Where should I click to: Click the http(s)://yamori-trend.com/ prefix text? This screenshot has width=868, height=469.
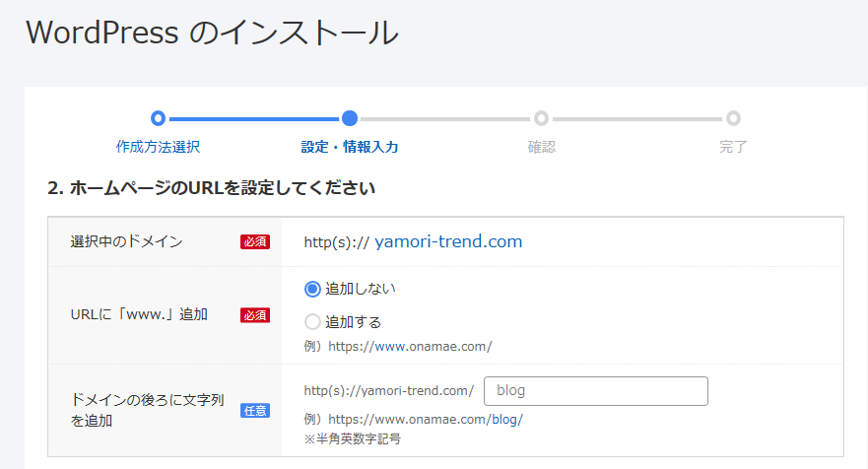[x=388, y=391]
